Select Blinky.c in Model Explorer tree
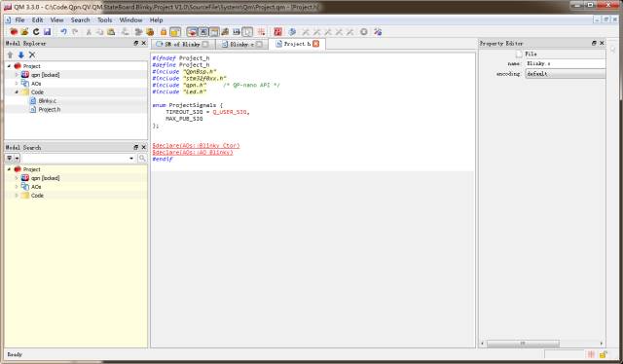The height and width of the screenshot is (364, 623). tap(48, 101)
